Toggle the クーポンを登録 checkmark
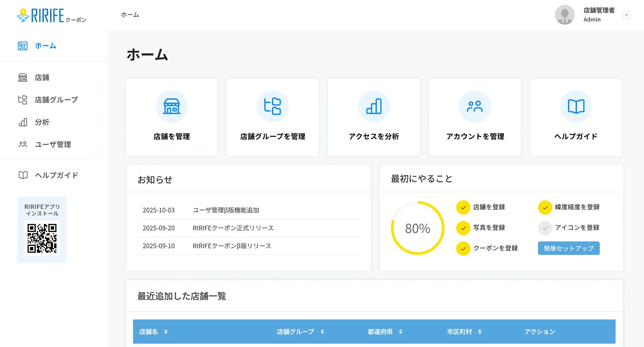Viewport: 644px width, 347px height. pyautogui.click(x=463, y=249)
